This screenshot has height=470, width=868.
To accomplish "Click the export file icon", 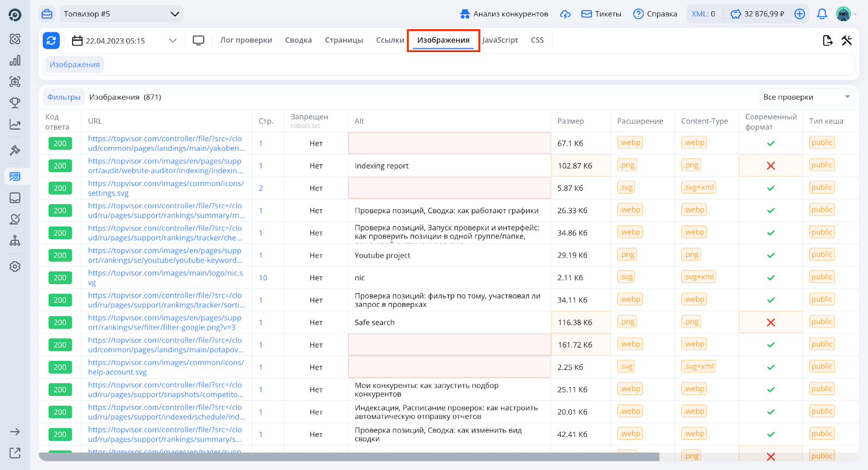I will [827, 41].
